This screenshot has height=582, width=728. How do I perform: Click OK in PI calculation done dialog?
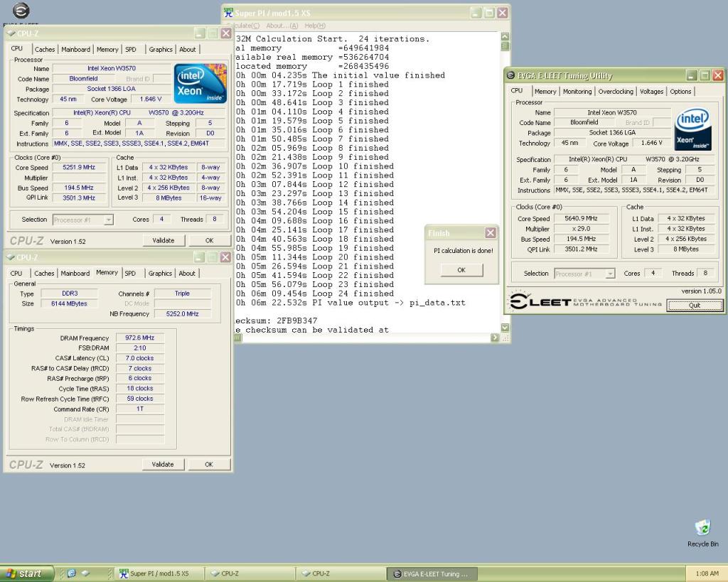tap(461, 269)
